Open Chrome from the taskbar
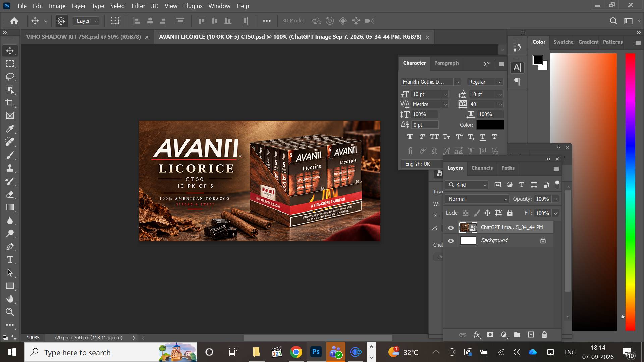Viewport: 644px width, 362px height. [296, 352]
